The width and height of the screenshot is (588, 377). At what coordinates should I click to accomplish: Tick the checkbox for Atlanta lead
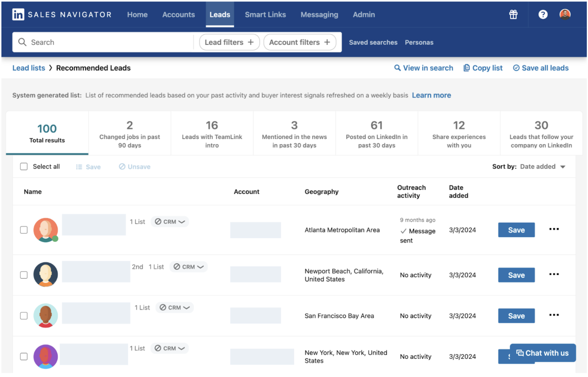coord(24,230)
